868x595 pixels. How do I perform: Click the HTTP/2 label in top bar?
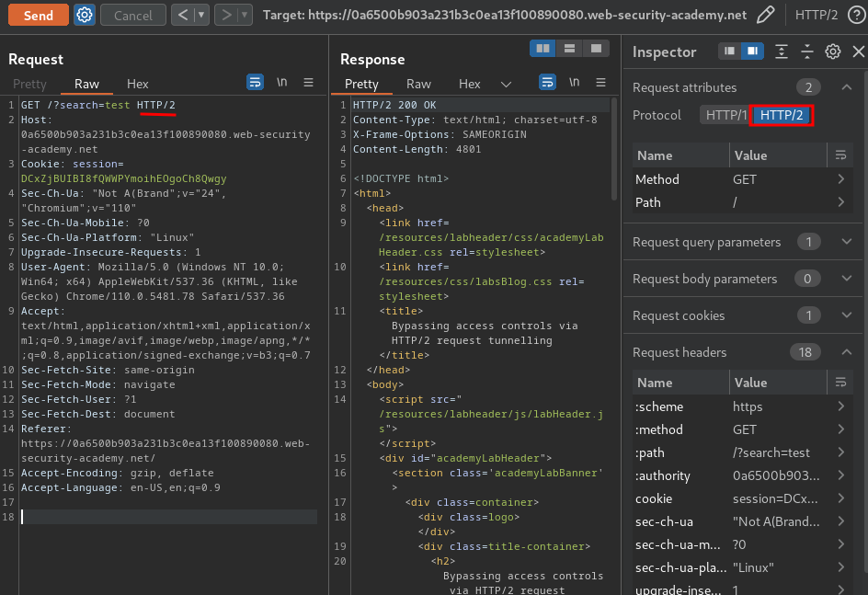pos(816,15)
